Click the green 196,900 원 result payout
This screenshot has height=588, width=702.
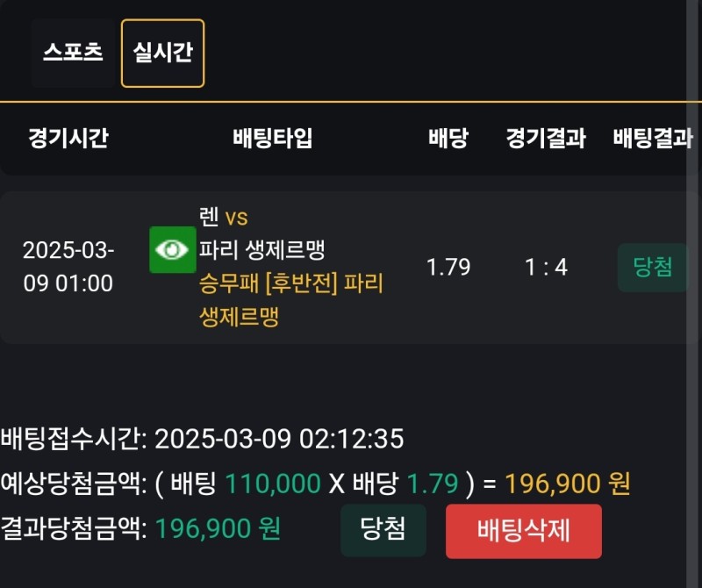coord(218,528)
